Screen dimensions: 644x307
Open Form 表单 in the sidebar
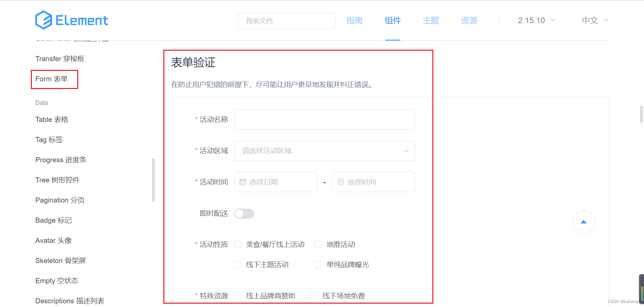(x=51, y=79)
